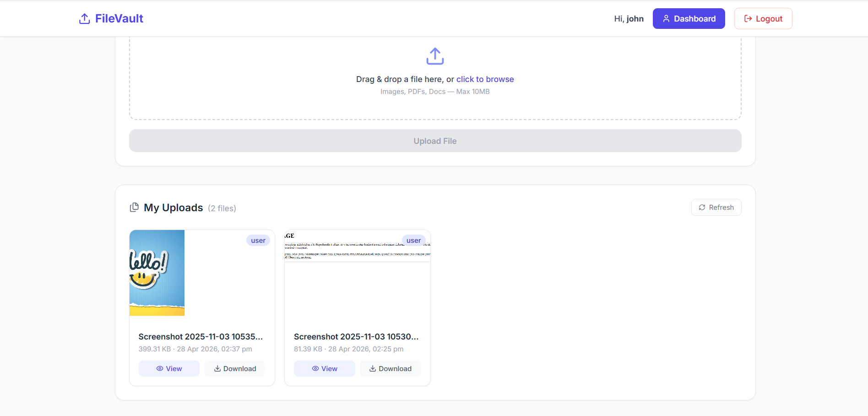Open file picker via click to browse
Image resolution: width=868 pixels, height=416 pixels.
[x=485, y=79]
